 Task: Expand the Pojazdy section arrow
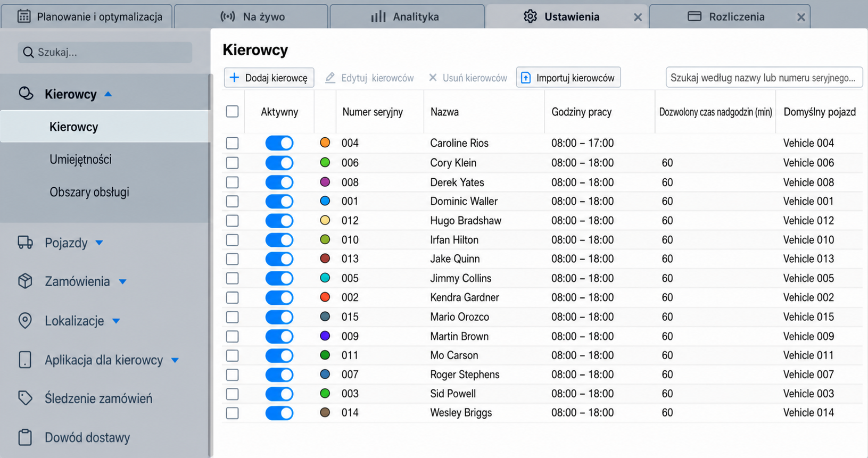(x=99, y=243)
